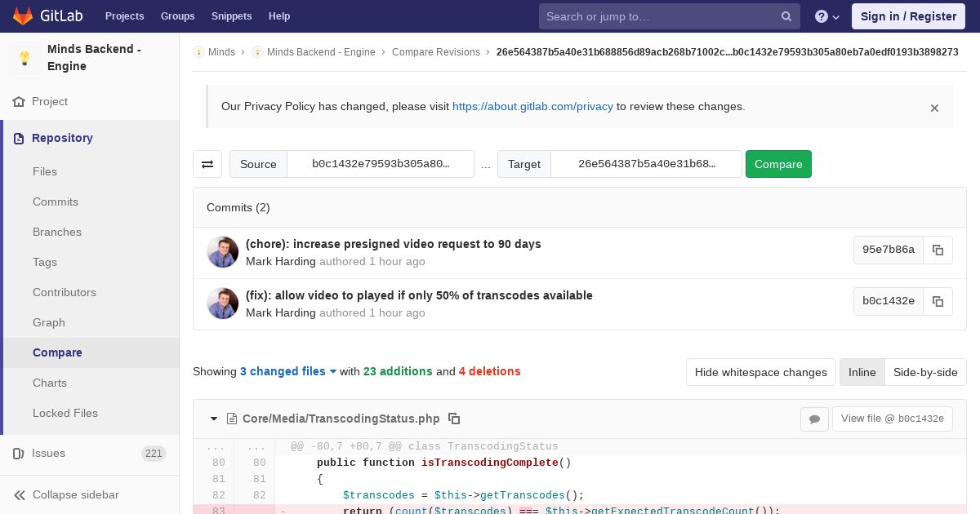Viewport: 980px width, 514px height.
Task: Open the Help link in the top navigation
Action: click(279, 16)
